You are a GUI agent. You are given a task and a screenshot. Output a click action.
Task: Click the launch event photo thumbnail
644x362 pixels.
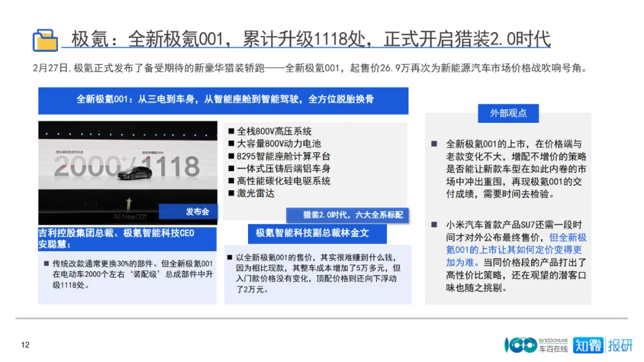tap(128, 172)
